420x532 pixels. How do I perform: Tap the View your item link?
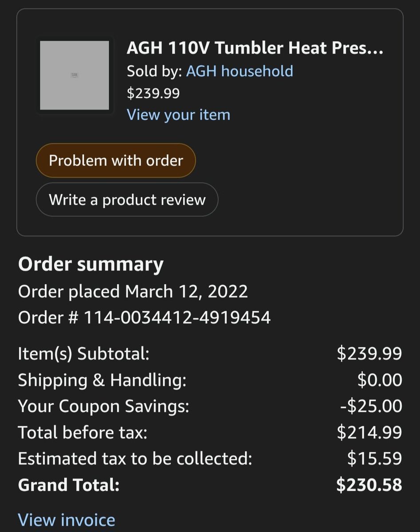[178, 115]
